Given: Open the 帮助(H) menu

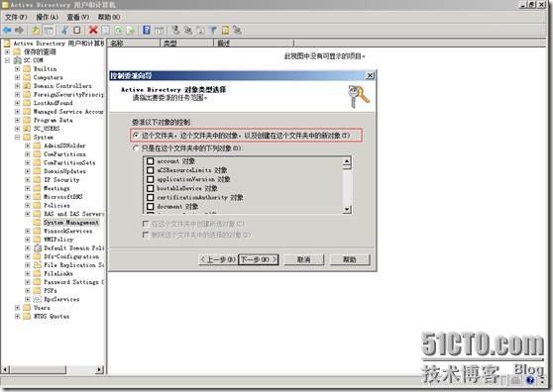Looking at the screenshot, I should [109, 17].
